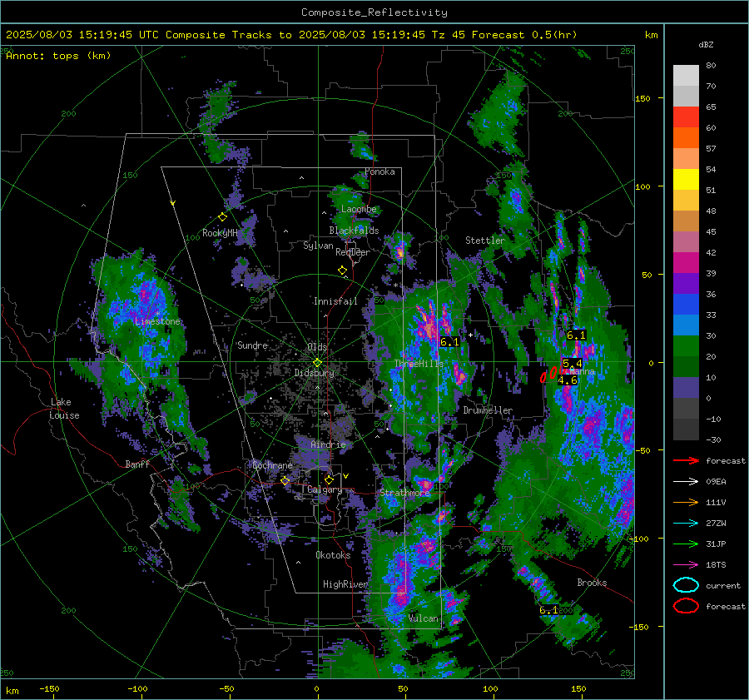Viewport: 749px width, 700px height.
Task: Click the cyan 27ZW arrow legend icon
Action: pos(686,524)
